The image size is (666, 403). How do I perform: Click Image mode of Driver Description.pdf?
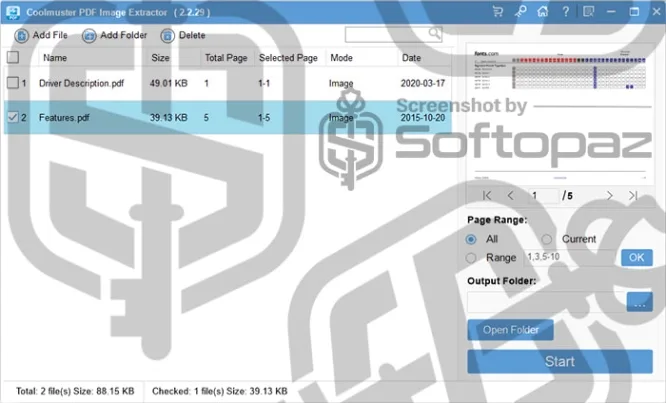pos(341,84)
